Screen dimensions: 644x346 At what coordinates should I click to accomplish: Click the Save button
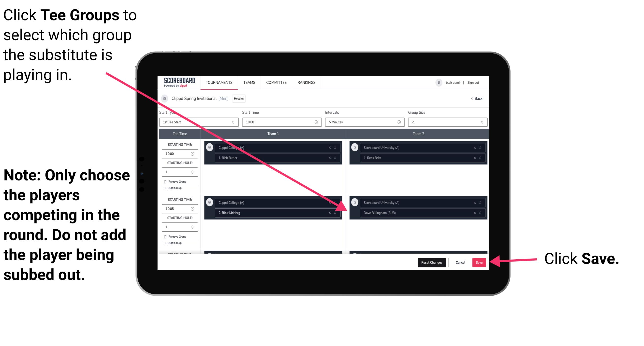coord(479,262)
